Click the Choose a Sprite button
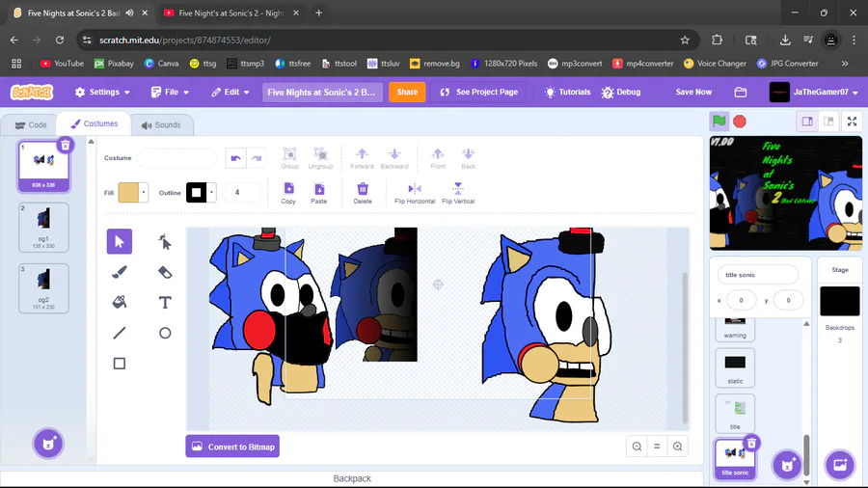This screenshot has height=488, width=868. click(787, 464)
